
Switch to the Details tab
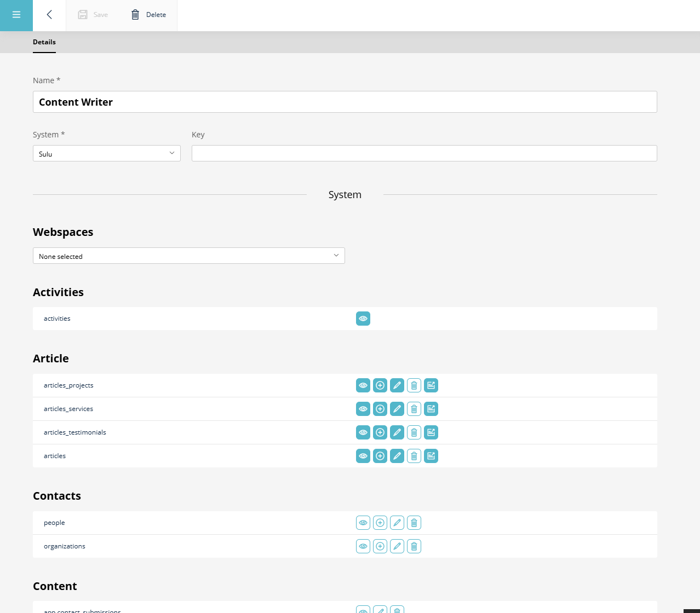[44, 42]
